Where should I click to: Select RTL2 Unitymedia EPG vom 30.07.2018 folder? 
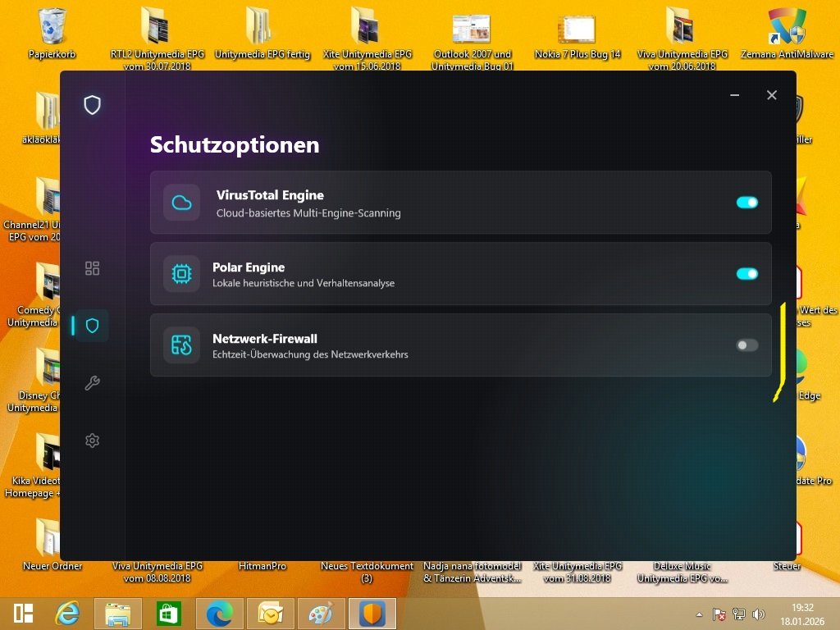pyautogui.click(x=157, y=39)
